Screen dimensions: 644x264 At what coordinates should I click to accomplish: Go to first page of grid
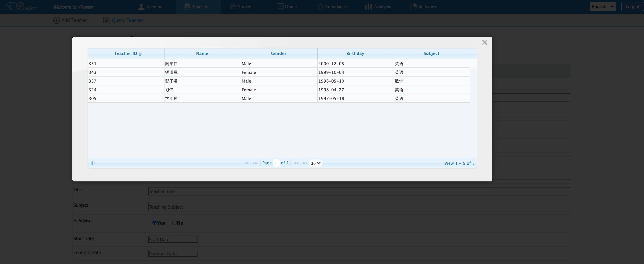pos(246,163)
